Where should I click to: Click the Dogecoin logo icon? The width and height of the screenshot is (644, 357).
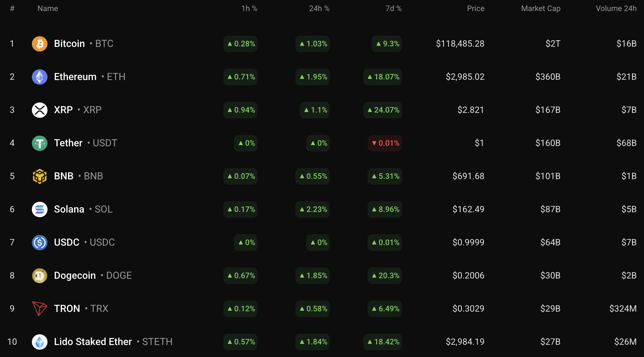coord(40,276)
